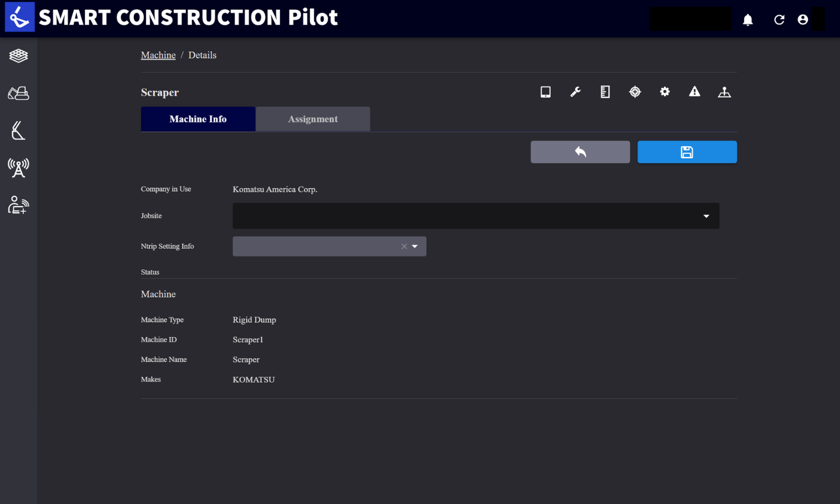Click the Smart Construction Pilot logo
Image resolution: width=840 pixels, height=504 pixels.
click(x=20, y=17)
